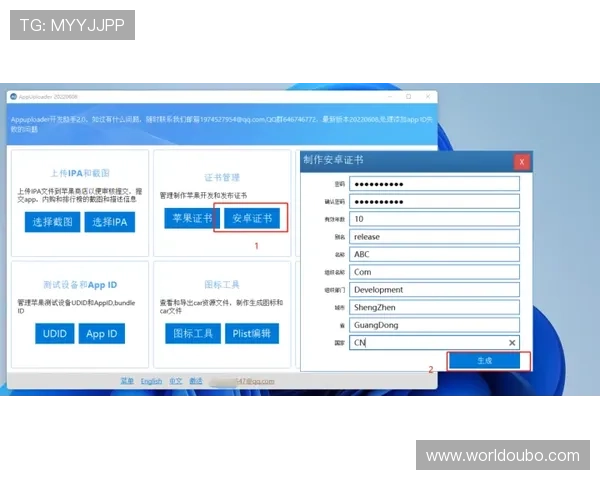Click the confirm password field
Screen dimensions: 600x480
pos(435,201)
